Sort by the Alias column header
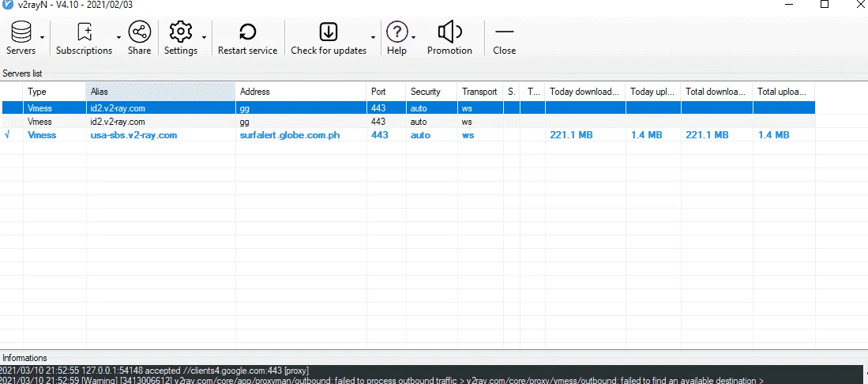The image size is (868, 384). pyautogui.click(x=160, y=92)
